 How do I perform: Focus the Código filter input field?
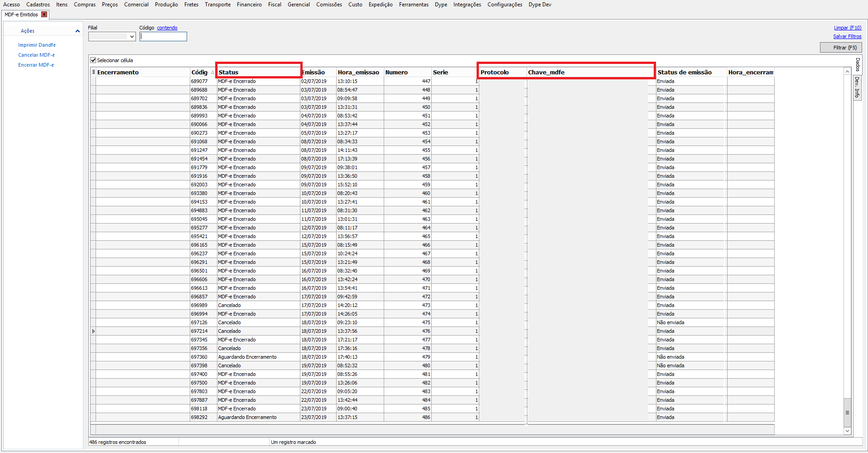[163, 37]
